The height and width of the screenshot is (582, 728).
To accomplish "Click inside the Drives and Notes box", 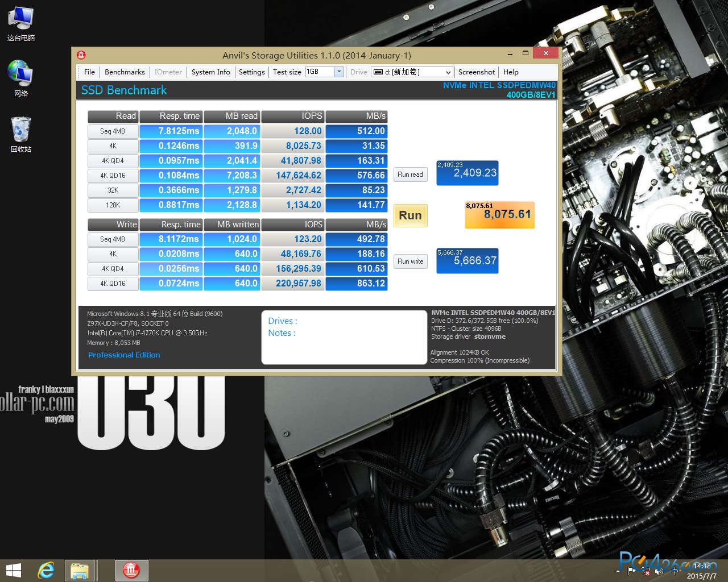I will tap(344, 337).
